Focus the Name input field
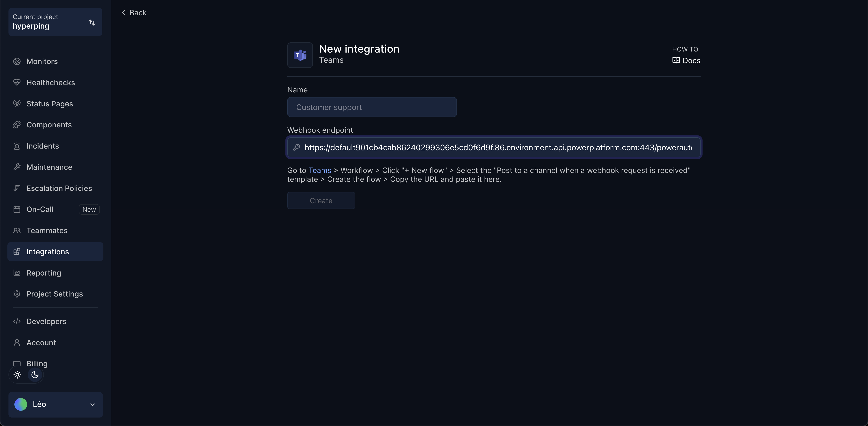This screenshot has height=426, width=868. pyautogui.click(x=372, y=107)
